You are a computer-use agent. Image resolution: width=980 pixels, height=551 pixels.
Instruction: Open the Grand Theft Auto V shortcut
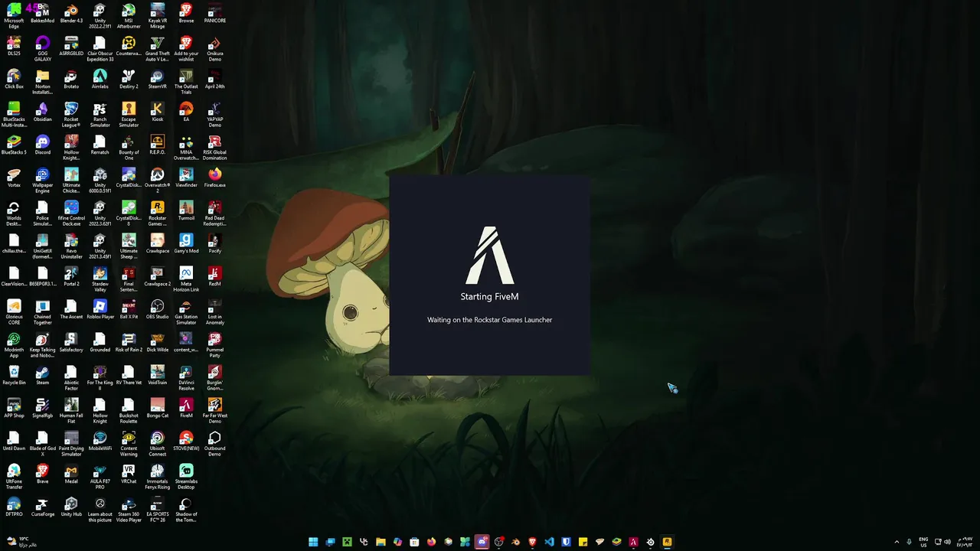(157, 48)
